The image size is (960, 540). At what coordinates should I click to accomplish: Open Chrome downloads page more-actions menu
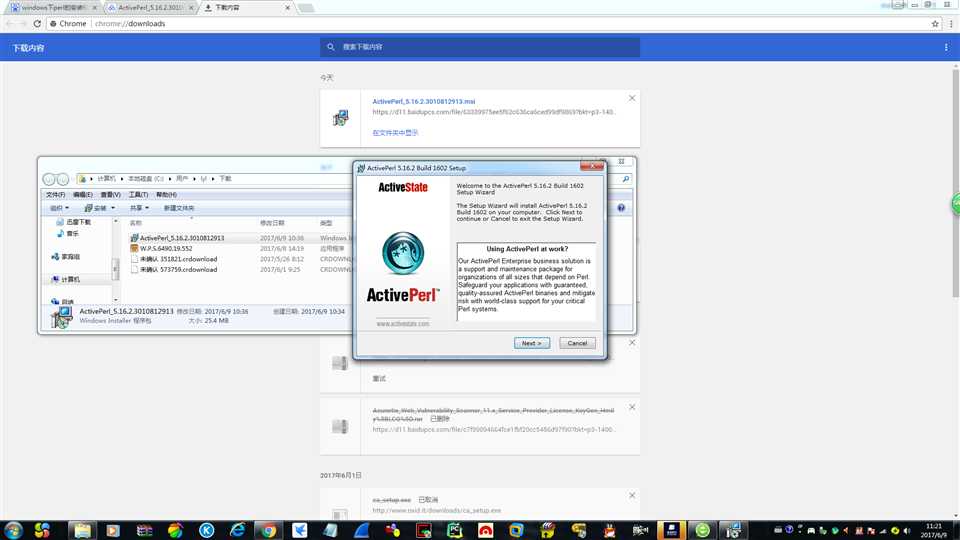coord(946,48)
